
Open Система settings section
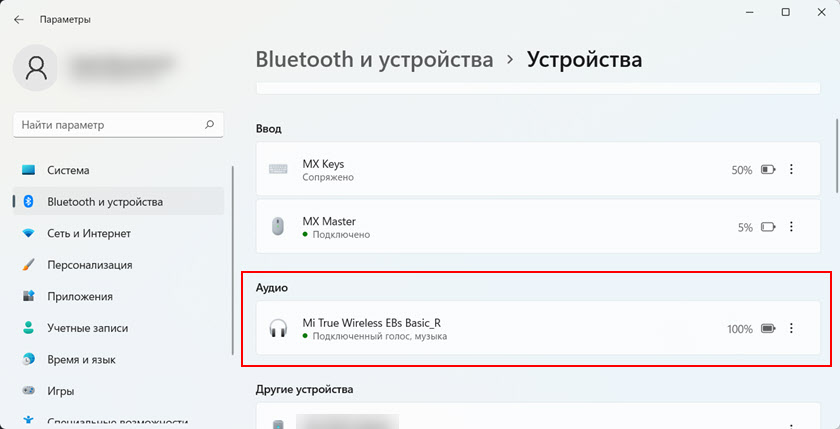pyautogui.click(x=68, y=170)
